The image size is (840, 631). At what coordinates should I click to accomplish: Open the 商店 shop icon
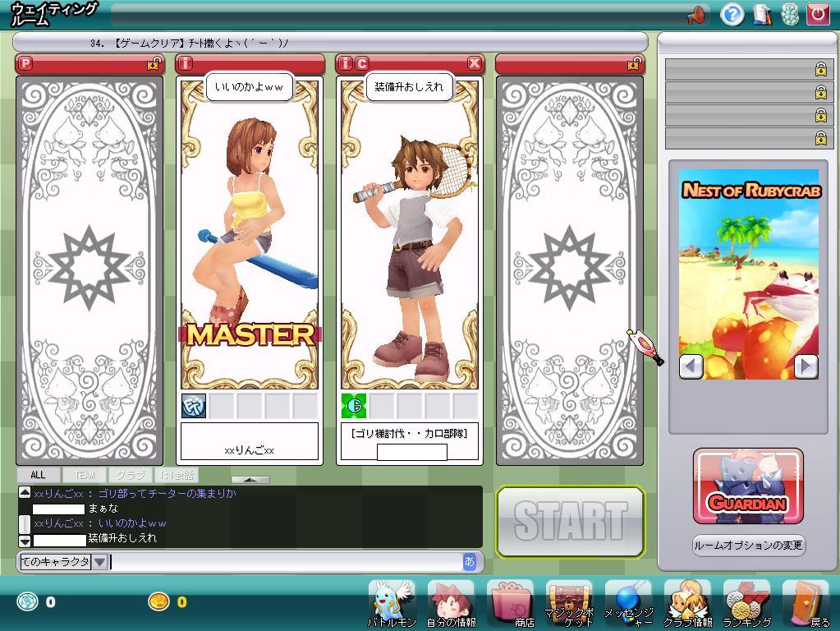coord(510,601)
